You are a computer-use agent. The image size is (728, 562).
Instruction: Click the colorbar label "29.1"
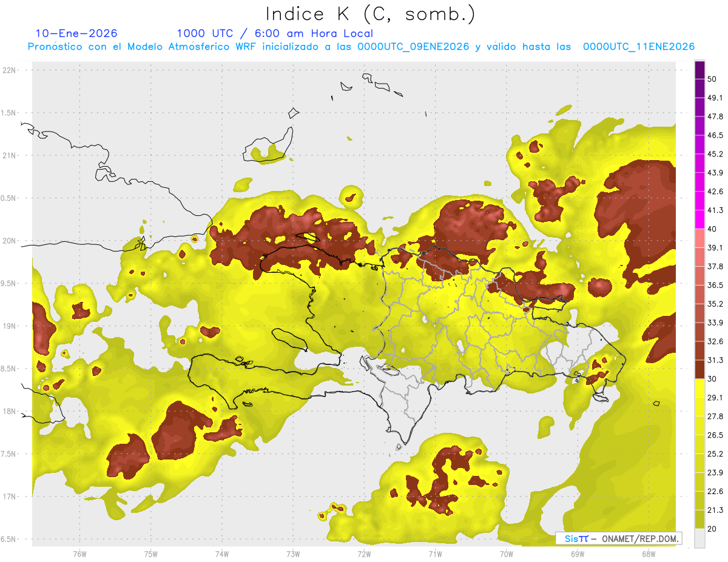[715, 398]
